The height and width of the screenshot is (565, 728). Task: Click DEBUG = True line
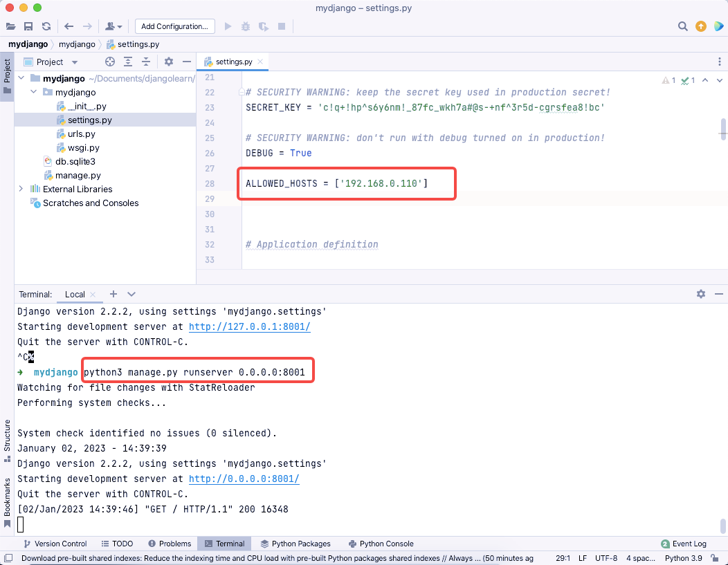coord(279,153)
